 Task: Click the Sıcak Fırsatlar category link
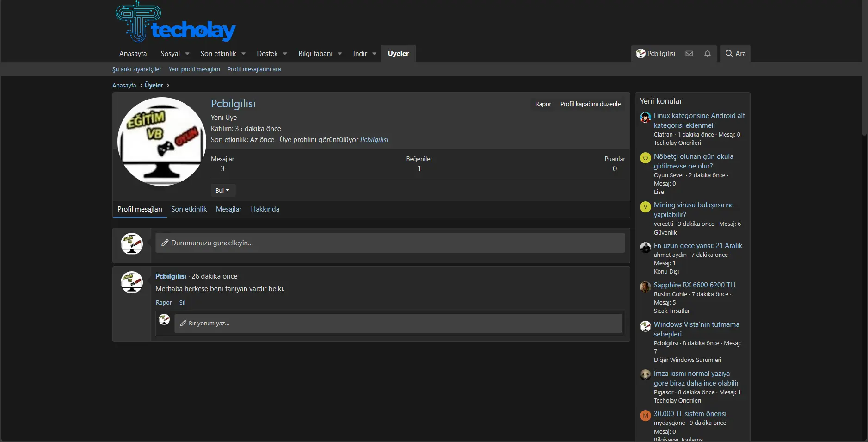click(671, 311)
